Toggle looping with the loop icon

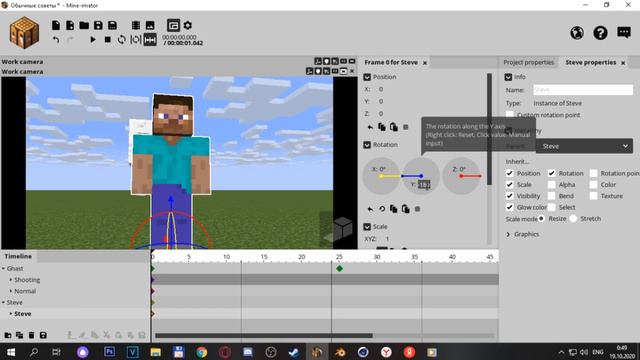click(x=122, y=40)
